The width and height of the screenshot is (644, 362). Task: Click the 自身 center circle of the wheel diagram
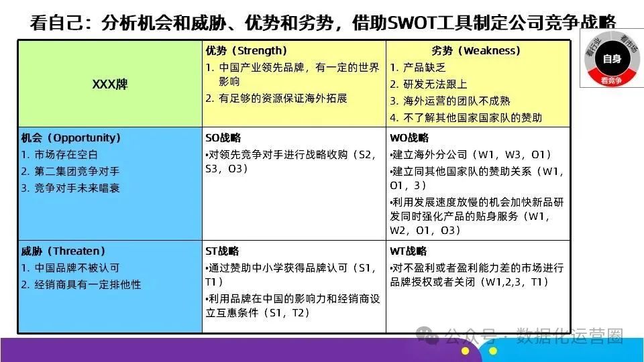point(612,59)
